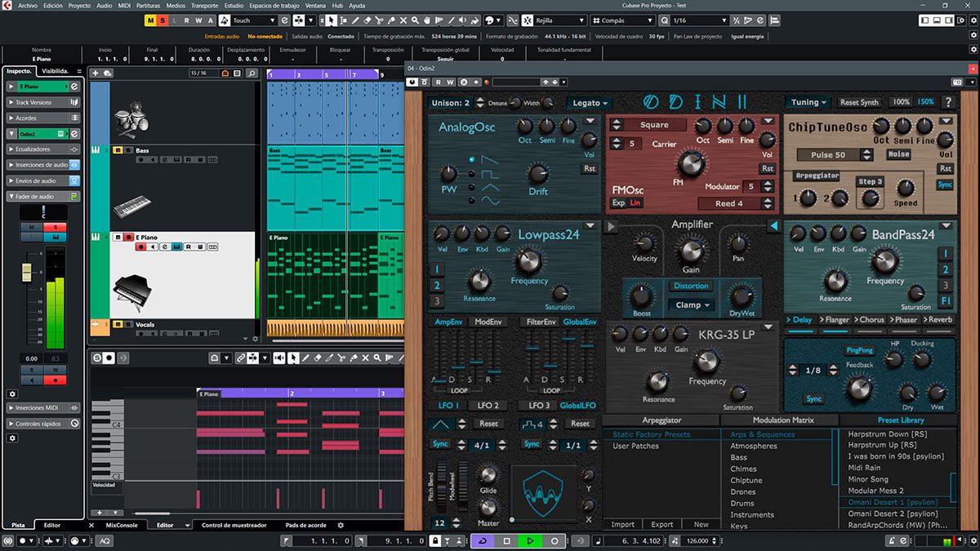980x551 pixels.
Task: Toggle the Delay Sync button
Action: pyautogui.click(x=814, y=398)
